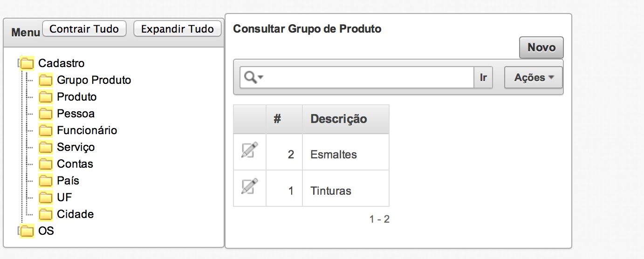Click the edit pencil icon for Tinturas
644x259 pixels.
point(250,186)
